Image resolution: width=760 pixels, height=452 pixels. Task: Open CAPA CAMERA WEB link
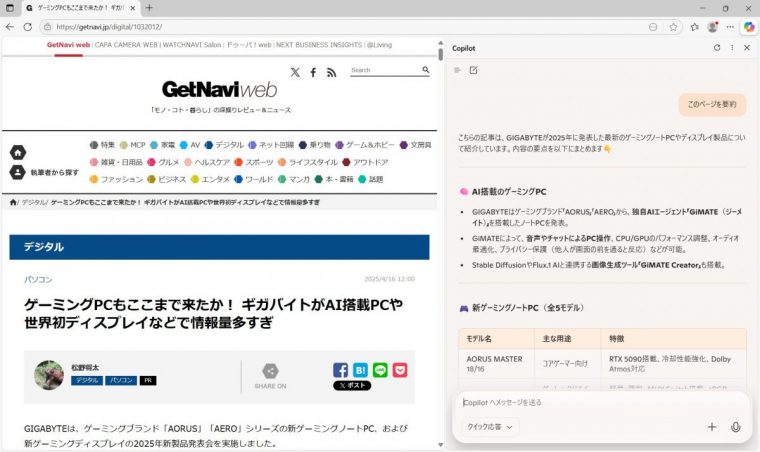(x=126, y=45)
